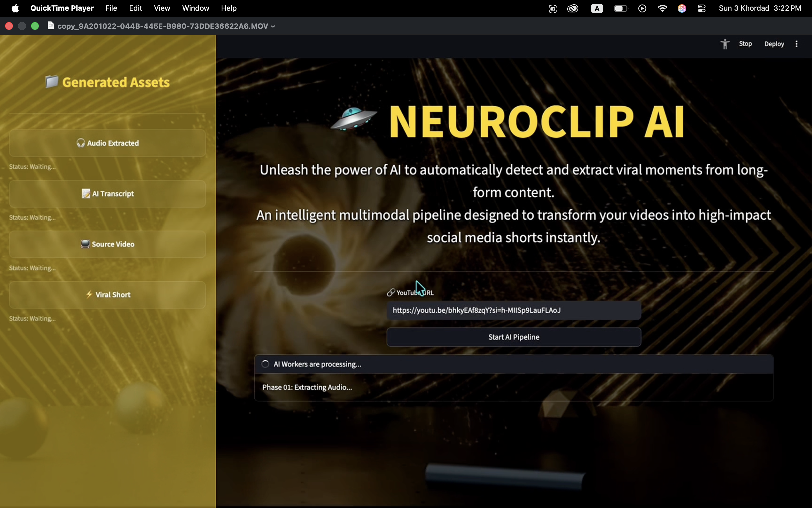This screenshot has height=508, width=812.
Task: Open the AI Transcript asset
Action: click(107, 194)
